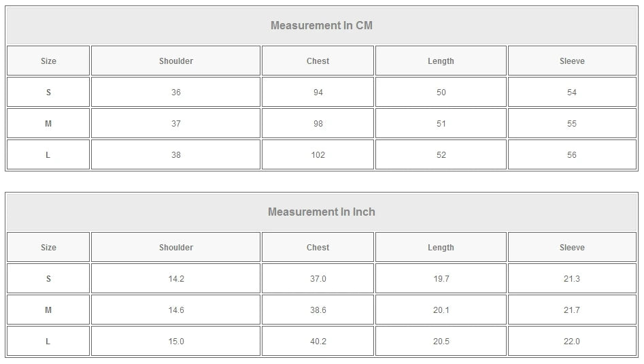Viewport: 644px width, 364px height.
Task: Click the sleeve value 22.0 cell
Action: tap(571, 342)
